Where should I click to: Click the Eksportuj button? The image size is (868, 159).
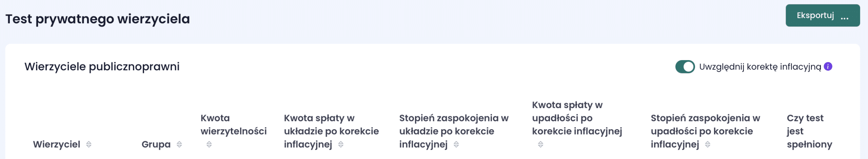(815, 16)
